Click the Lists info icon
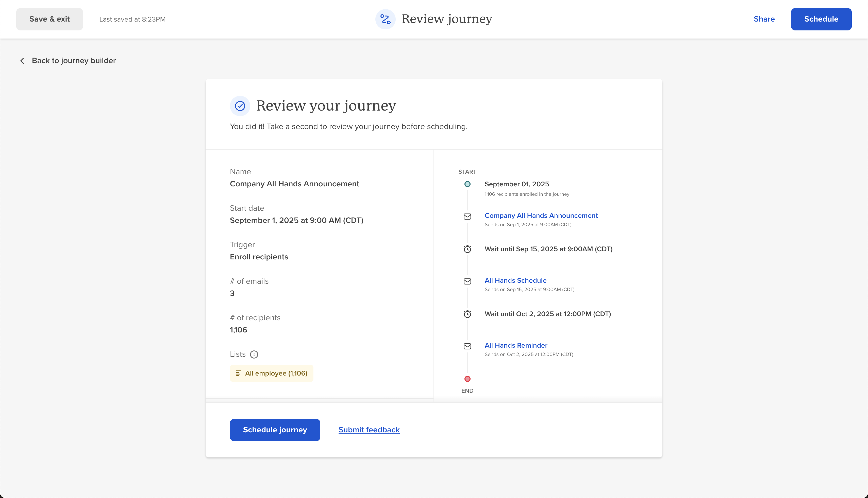Image resolution: width=868 pixels, height=498 pixels. pyautogui.click(x=254, y=354)
